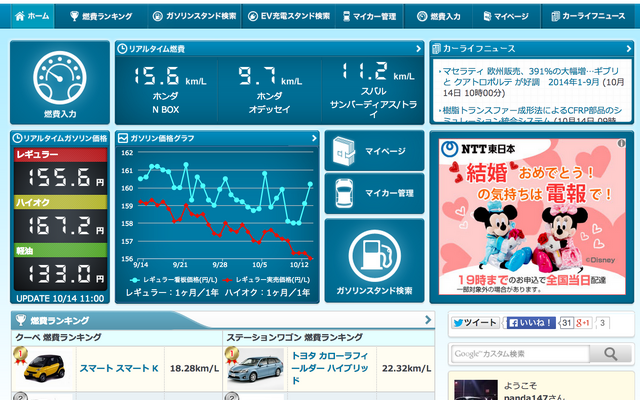Go to マイページ in the top navigation
This screenshot has height=400, width=640.
pyautogui.click(x=506, y=16)
